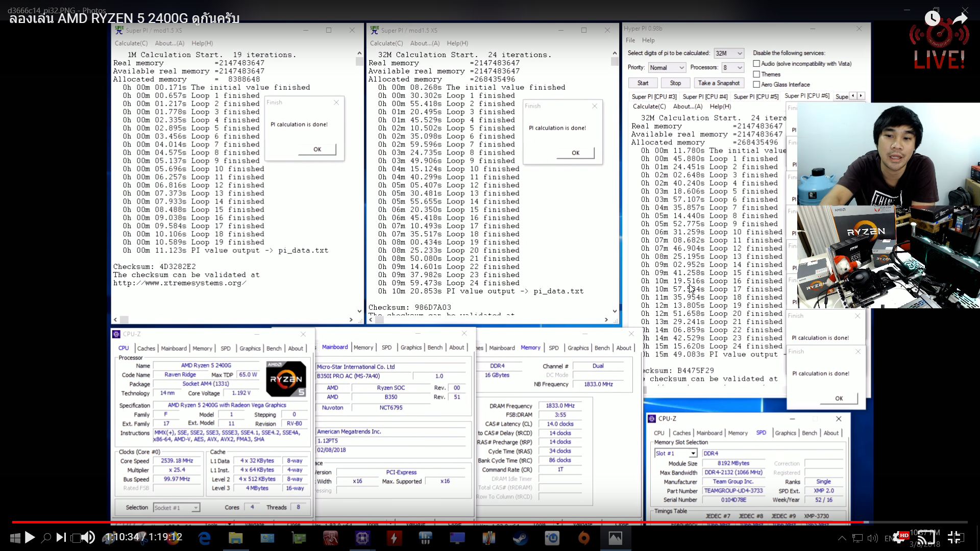Open the Priority Normal dropdown
This screenshot has height=551, width=980.
click(x=667, y=67)
